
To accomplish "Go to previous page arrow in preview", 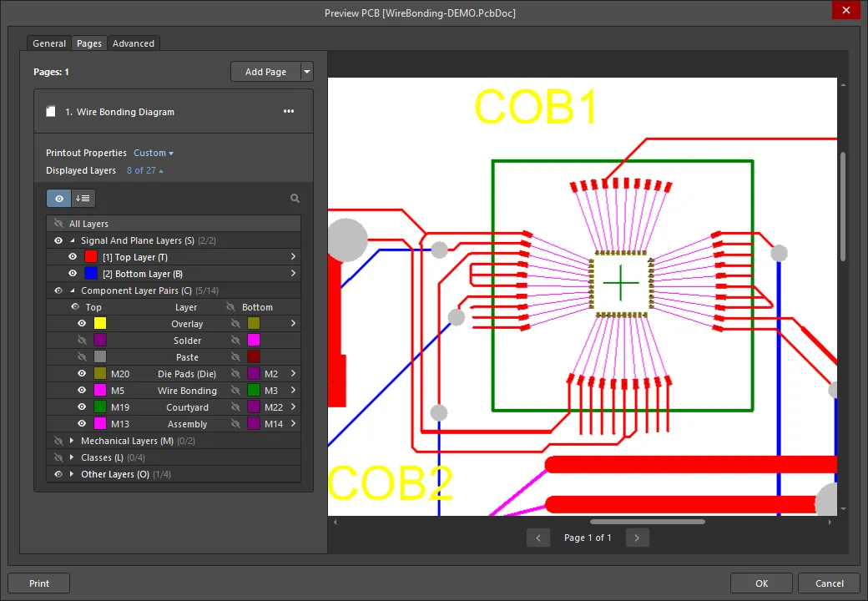I will [x=538, y=538].
